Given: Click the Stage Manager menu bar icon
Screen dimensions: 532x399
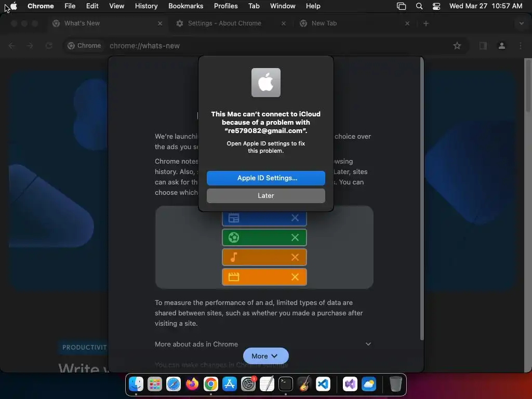Looking at the screenshot, I should pyautogui.click(x=402, y=6).
